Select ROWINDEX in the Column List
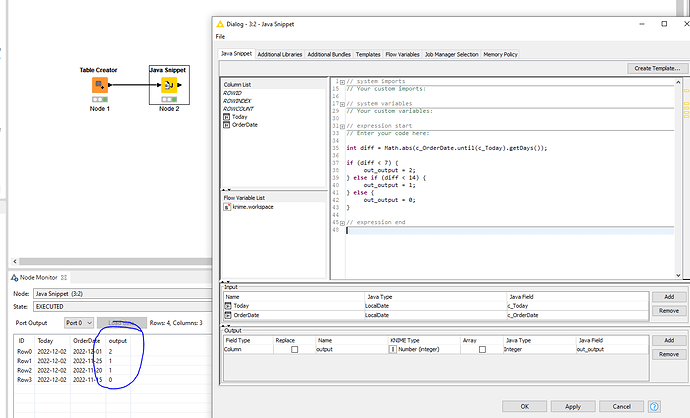This screenshot has height=418, width=690. tap(237, 101)
